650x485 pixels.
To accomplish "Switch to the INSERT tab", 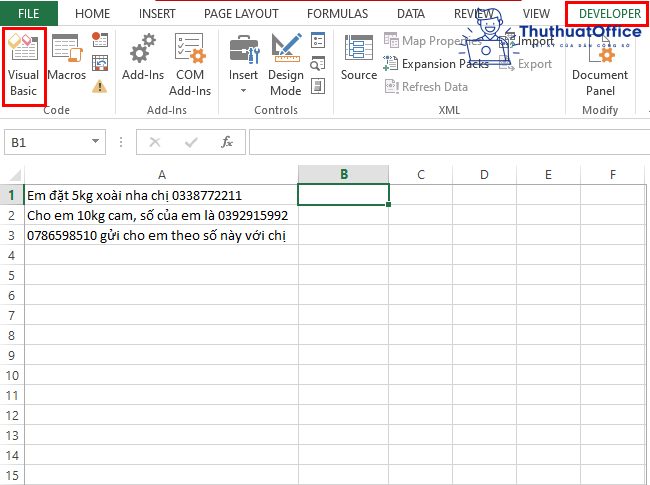I will 157,14.
